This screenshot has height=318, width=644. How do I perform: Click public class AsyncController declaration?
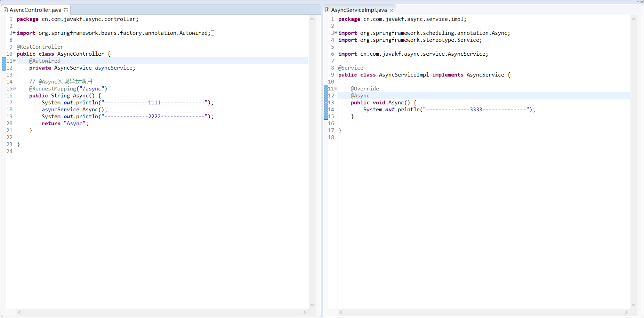coord(64,54)
